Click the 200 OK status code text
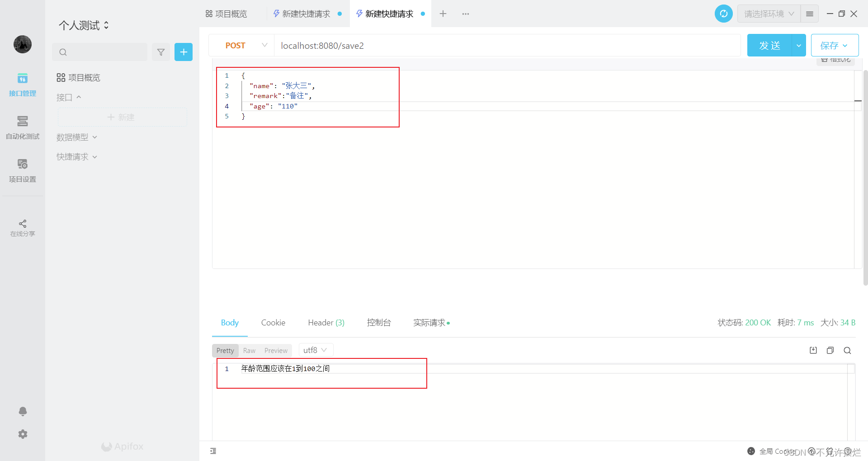 point(758,323)
